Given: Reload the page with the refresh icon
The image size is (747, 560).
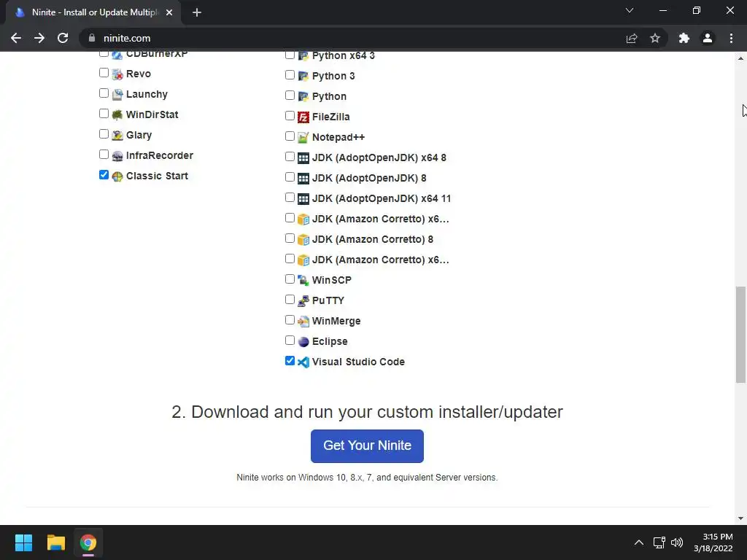Looking at the screenshot, I should click(63, 38).
